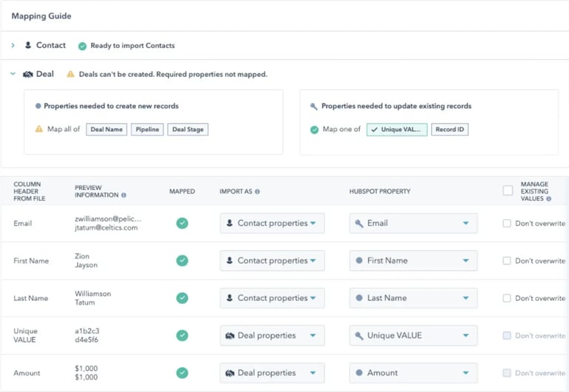This screenshot has width=569, height=392.
Task: Click warning icon next to Map all of
Action: [x=38, y=129]
